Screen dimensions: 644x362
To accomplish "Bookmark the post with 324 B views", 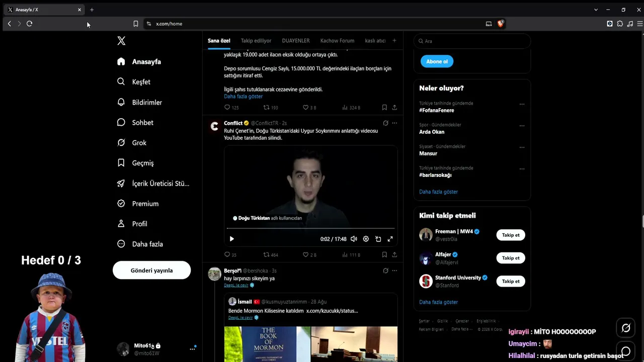I will tap(384, 107).
